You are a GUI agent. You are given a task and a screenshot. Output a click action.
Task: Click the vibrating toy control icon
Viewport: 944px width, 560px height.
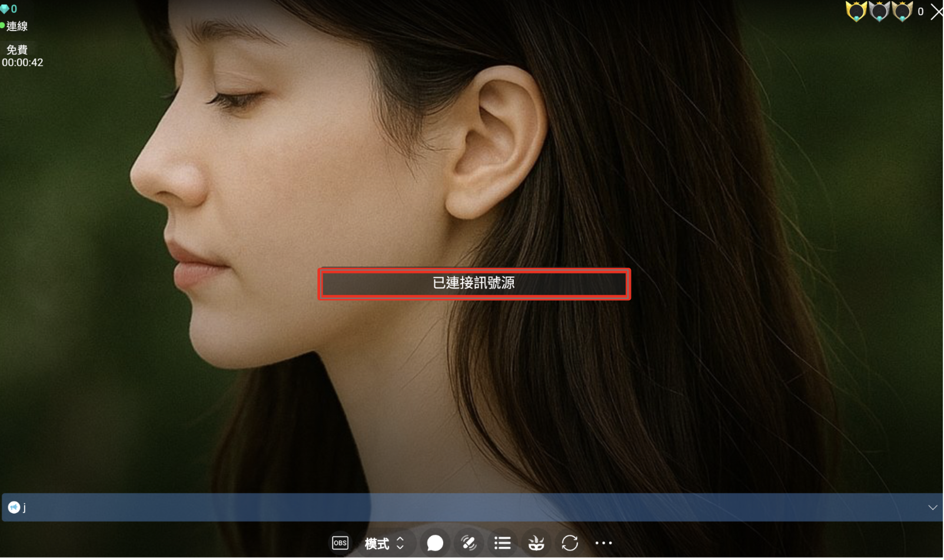coord(468,543)
